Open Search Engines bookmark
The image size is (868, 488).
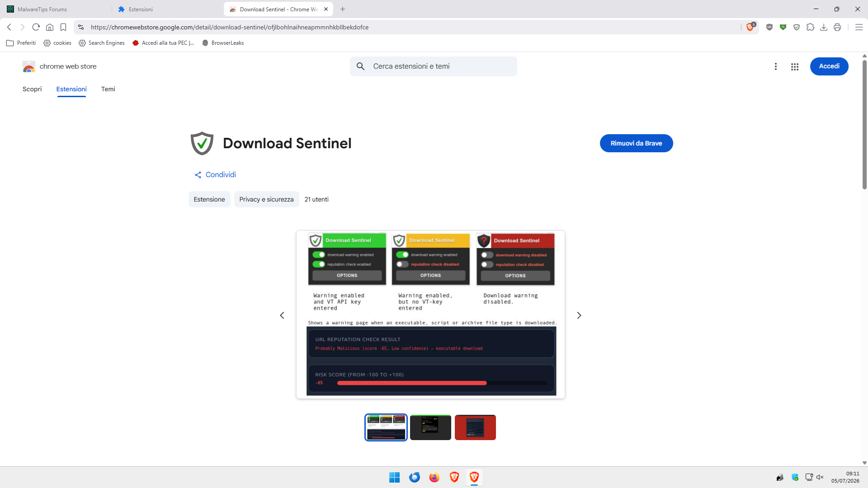pyautogui.click(x=102, y=43)
